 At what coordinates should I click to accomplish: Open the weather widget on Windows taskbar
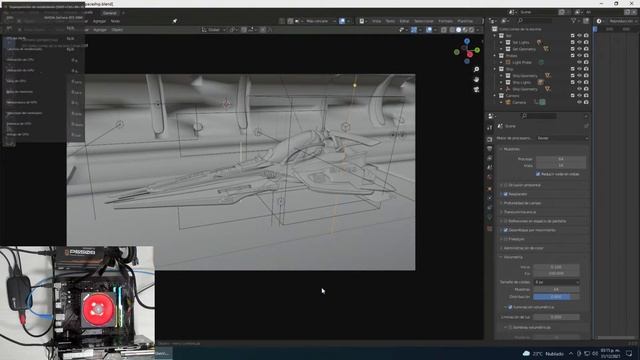(x=543, y=353)
